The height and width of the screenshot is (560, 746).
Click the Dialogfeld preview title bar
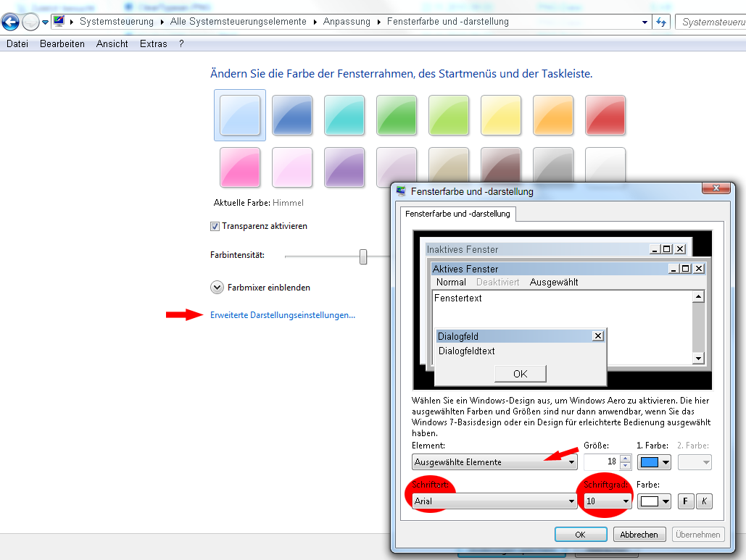click(521, 336)
